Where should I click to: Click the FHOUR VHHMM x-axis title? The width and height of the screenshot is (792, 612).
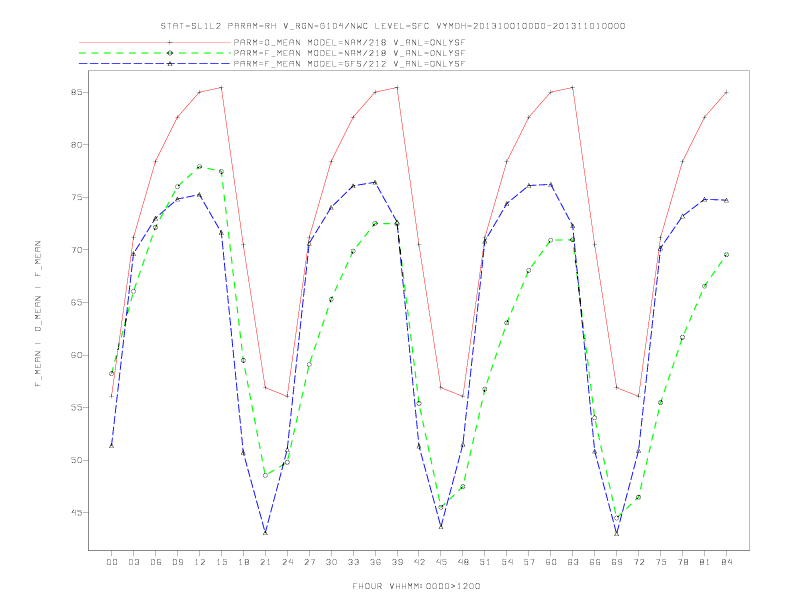[x=416, y=586]
